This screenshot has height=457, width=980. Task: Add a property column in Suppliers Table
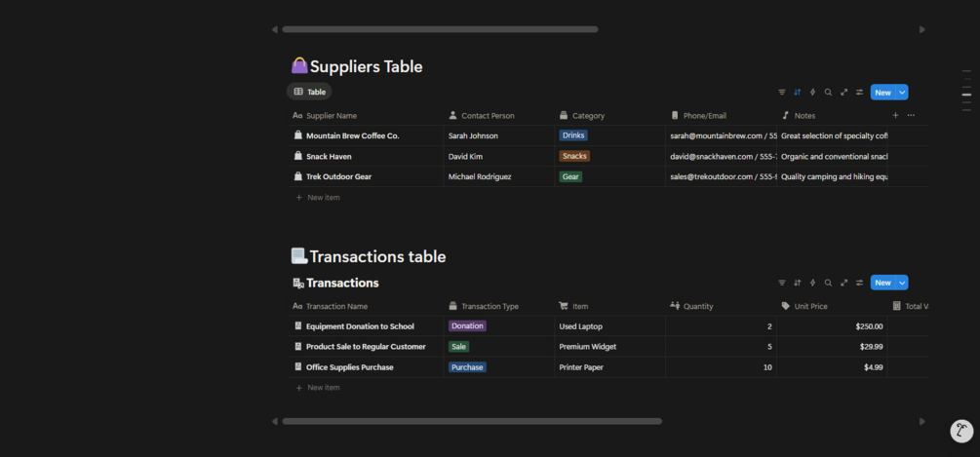pos(895,115)
